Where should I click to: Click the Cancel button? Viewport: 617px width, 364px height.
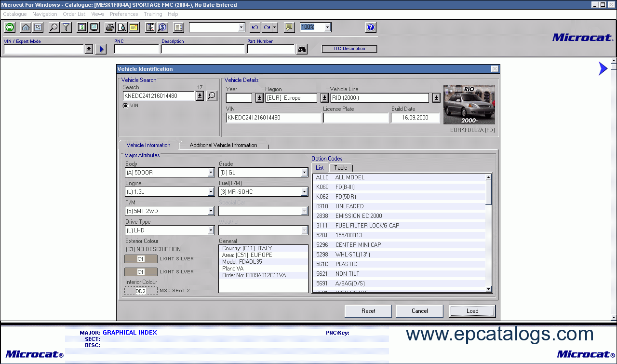click(x=420, y=311)
